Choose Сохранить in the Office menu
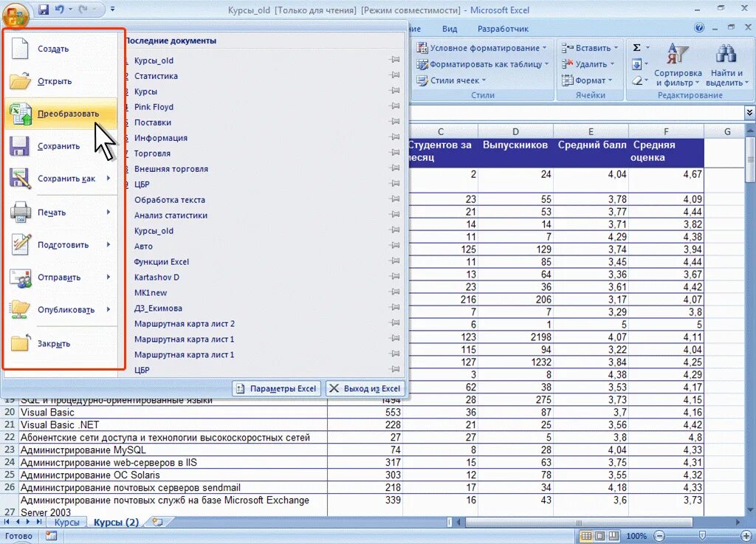The width and height of the screenshot is (756, 544). (61, 146)
